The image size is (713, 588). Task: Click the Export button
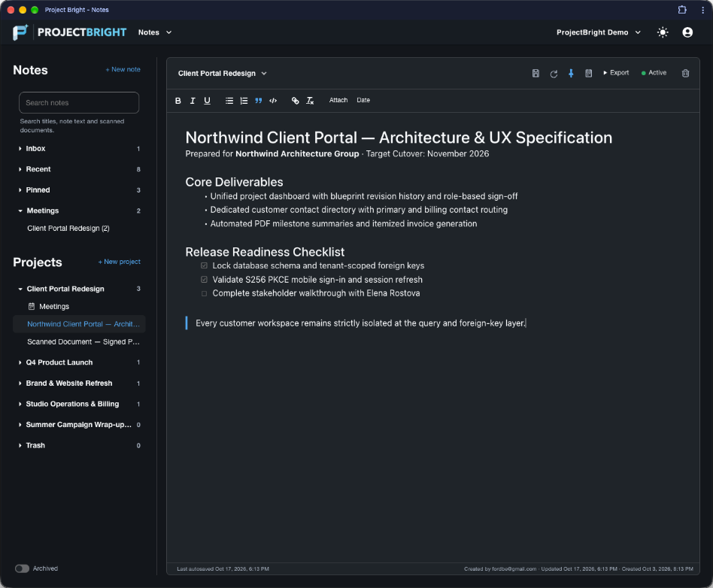(x=616, y=73)
